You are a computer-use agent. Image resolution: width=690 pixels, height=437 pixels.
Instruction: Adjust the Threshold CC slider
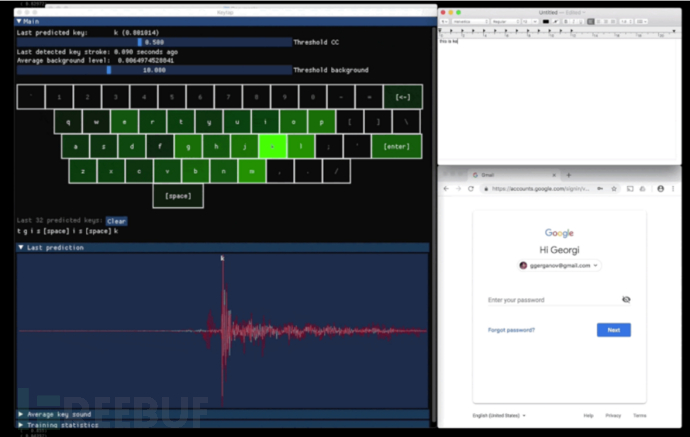[154, 42]
